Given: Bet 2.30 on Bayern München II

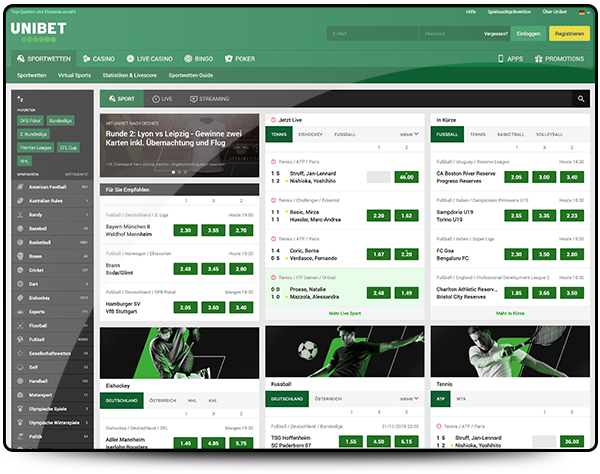Looking at the screenshot, I should click(186, 230).
